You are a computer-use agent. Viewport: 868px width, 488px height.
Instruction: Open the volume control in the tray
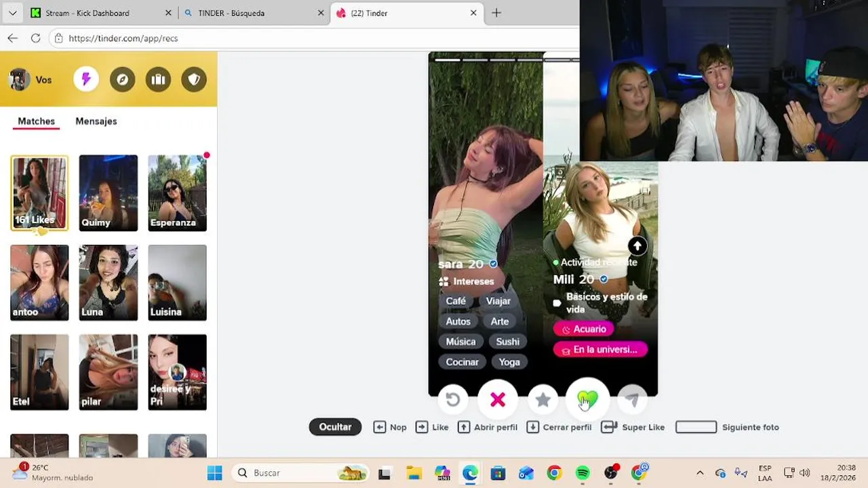(x=805, y=473)
